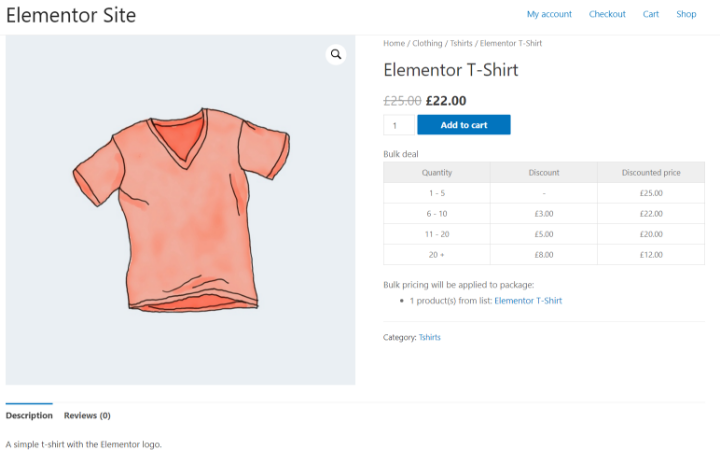Image resolution: width=720 pixels, height=462 pixels.
Task: Follow the Tshirts breadcrumb link
Action: [x=461, y=44]
